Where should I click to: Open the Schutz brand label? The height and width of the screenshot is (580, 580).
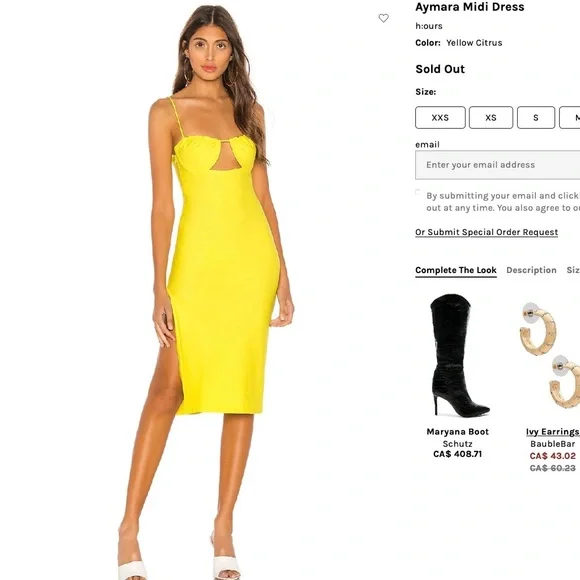(x=458, y=444)
